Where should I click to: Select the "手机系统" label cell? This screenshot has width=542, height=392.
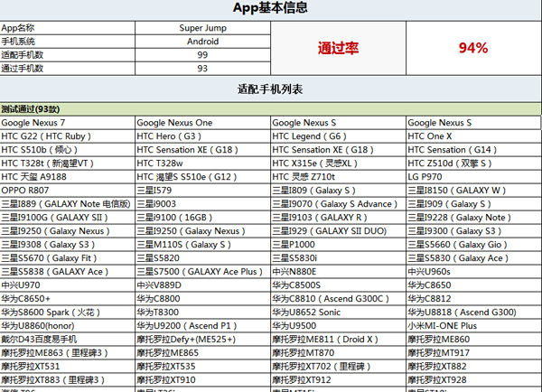[x=68, y=42]
